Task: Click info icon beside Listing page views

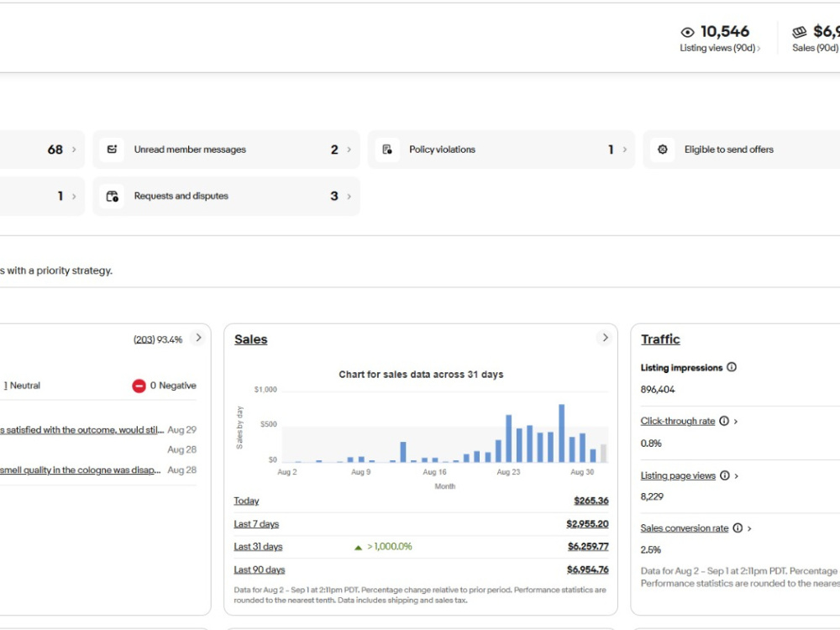Action: (725, 475)
